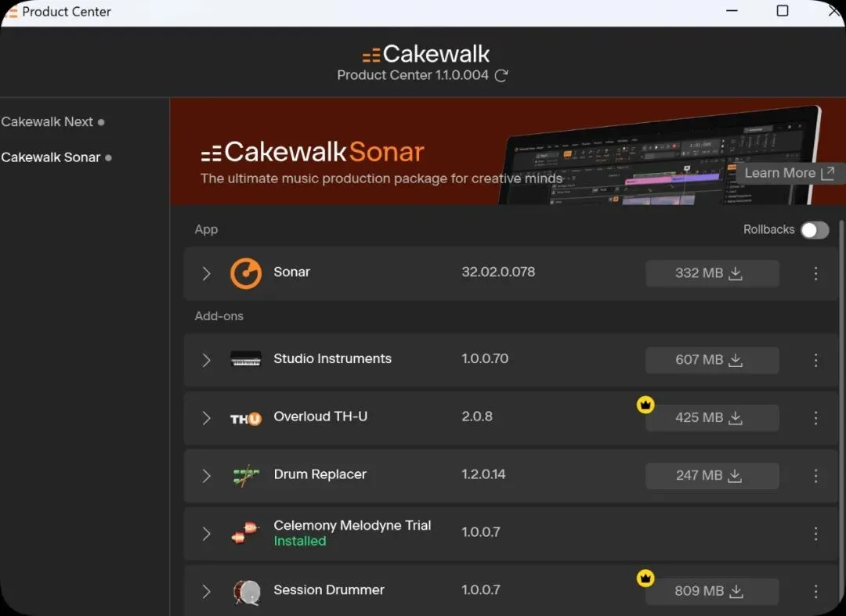Download Overloud TH-U 425 MB
The width and height of the screenshot is (846, 616).
(712, 418)
